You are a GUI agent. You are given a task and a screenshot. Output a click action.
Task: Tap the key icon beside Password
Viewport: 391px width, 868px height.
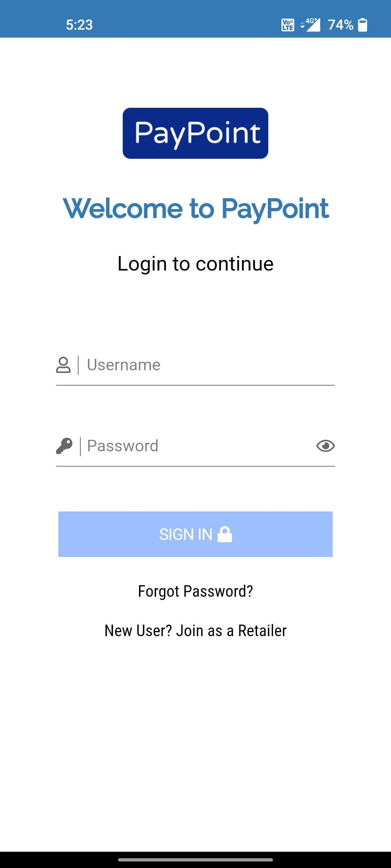point(64,446)
